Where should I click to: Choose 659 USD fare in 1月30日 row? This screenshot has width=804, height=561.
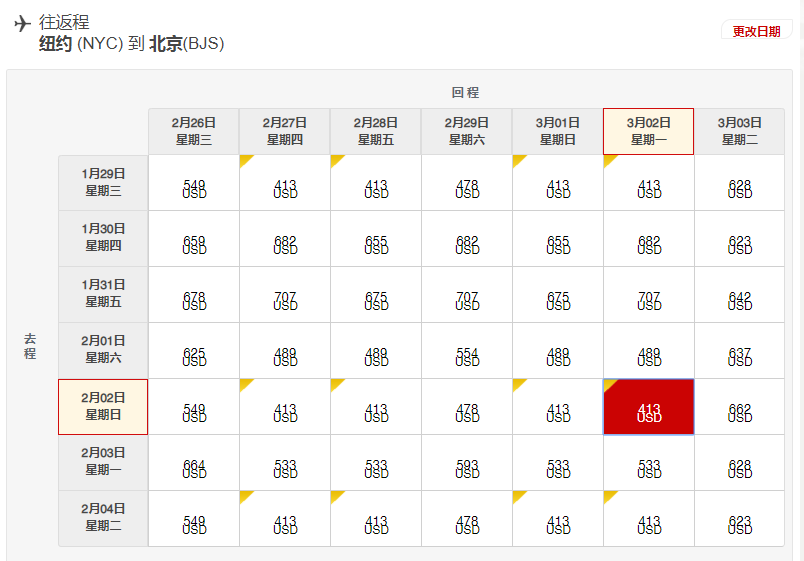(194, 238)
